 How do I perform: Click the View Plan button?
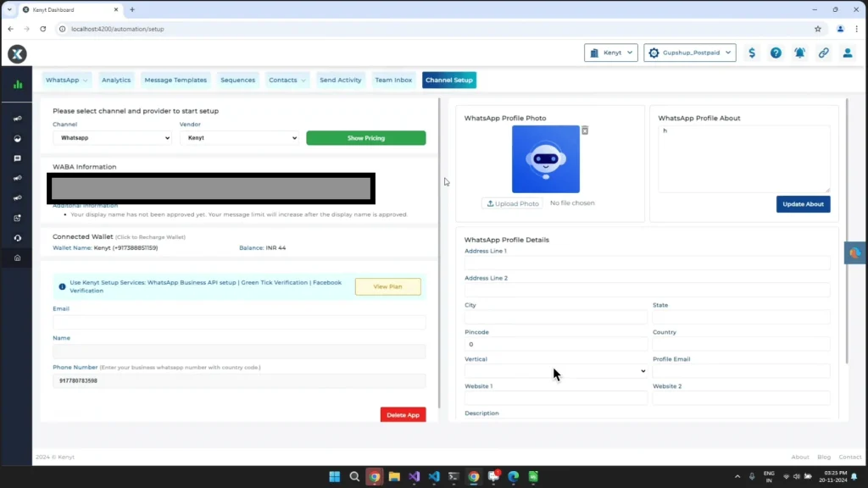point(387,286)
